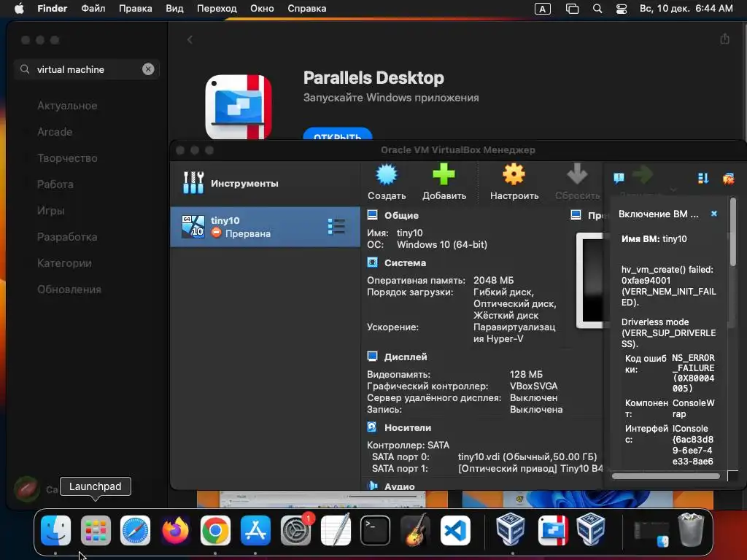Viewport: 747px width, 560px height.
Task: Open the VirtualBox notification center bubble icon
Action: point(619,178)
